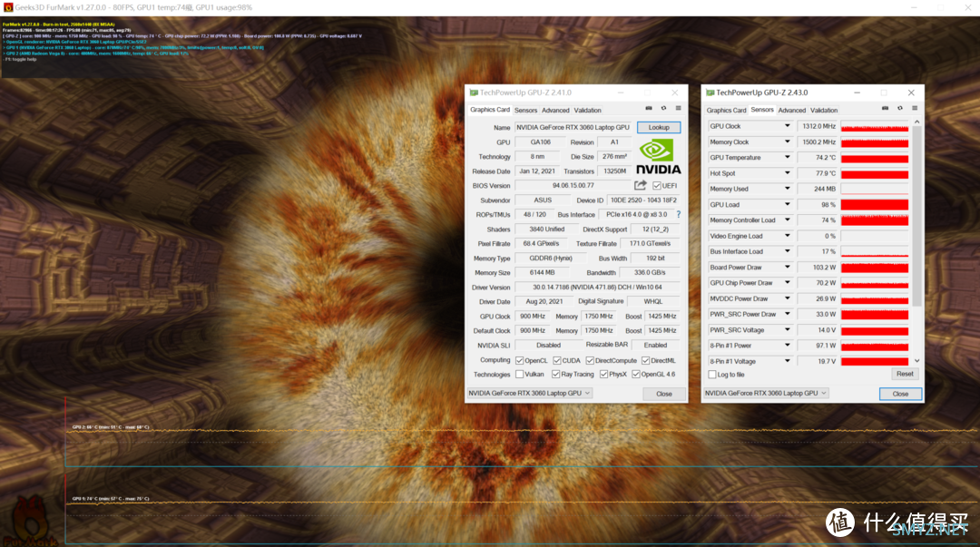Click the screenshot camera icon in GPU-Z 2.43.0
This screenshot has height=547, width=980.
point(885,109)
